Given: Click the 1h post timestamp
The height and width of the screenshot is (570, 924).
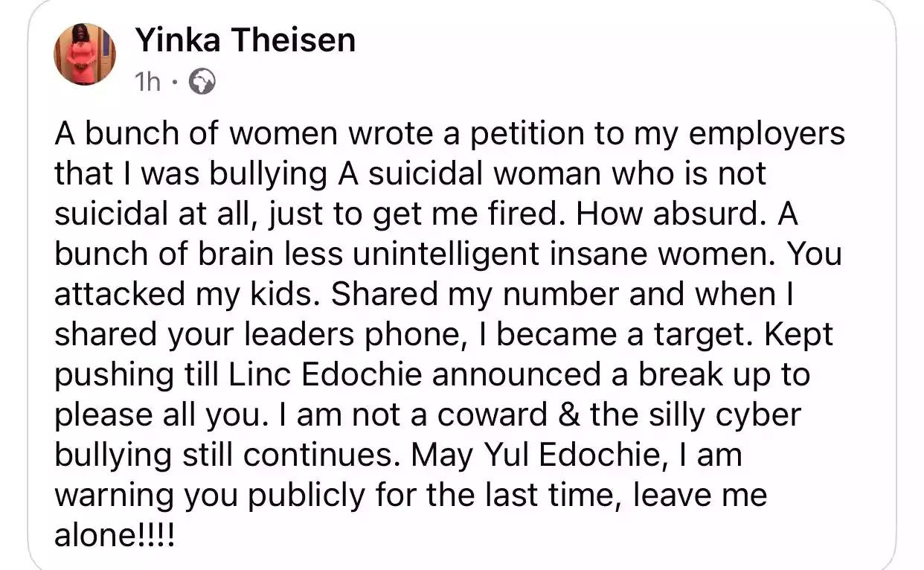Looking at the screenshot, I should pos(147,82).
